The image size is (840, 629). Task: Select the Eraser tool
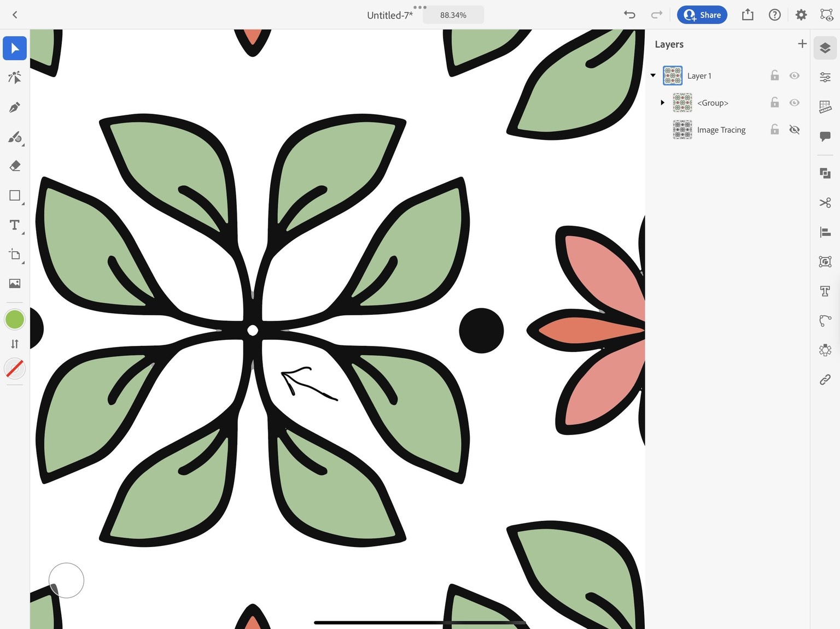[15, 166]
